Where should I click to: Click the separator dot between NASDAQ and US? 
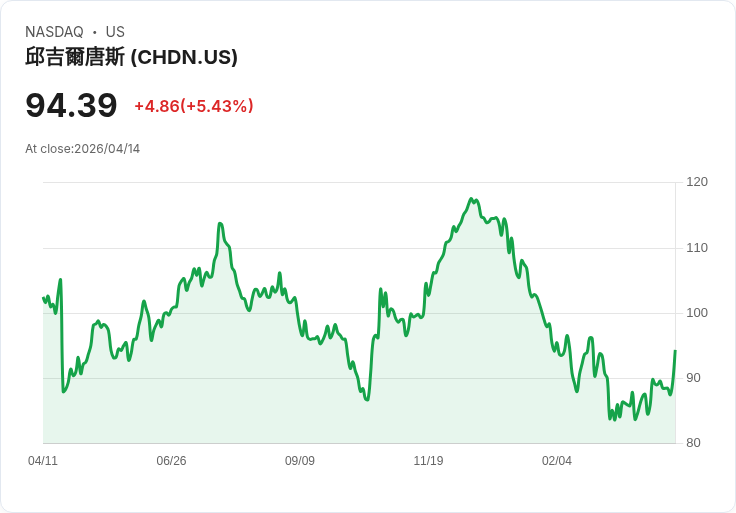[95, 32]
